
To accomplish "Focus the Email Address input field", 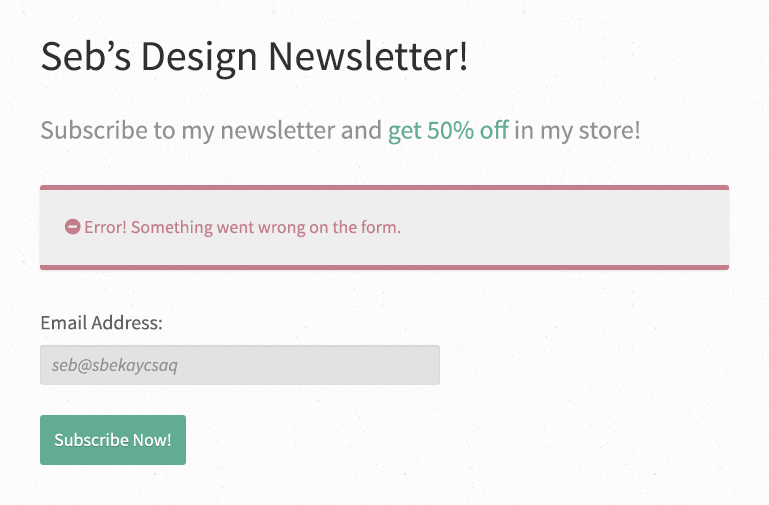I will pos(240,365).
